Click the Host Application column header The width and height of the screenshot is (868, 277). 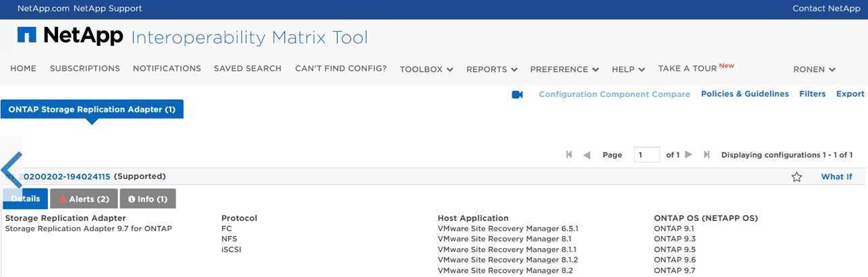(x=473, y=218)
